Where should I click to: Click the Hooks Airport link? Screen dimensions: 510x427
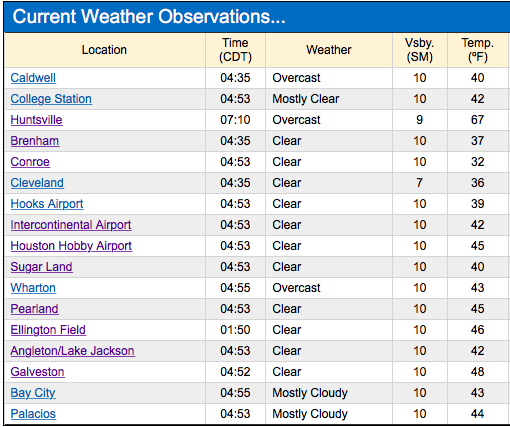tap(47, 204)
